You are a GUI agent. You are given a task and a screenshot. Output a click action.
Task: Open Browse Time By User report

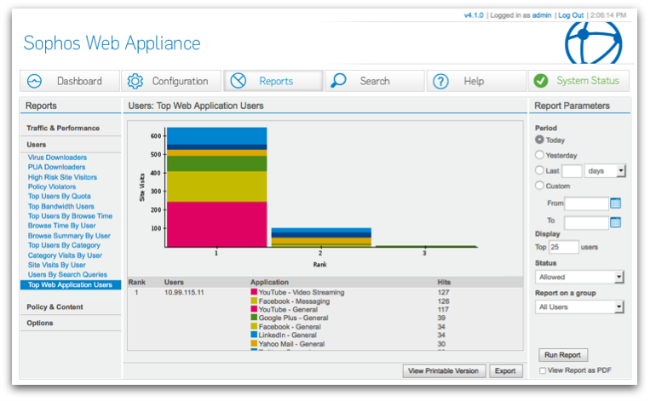[62, 226]
